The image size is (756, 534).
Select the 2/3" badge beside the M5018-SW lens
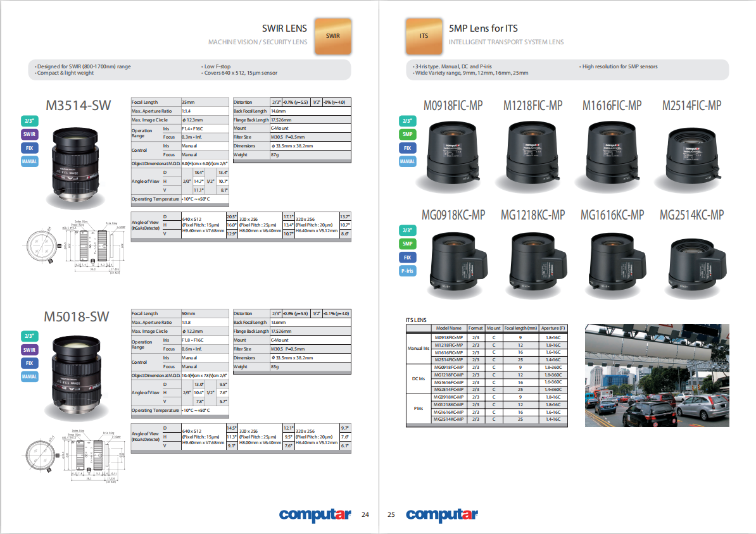coord(29,336)
